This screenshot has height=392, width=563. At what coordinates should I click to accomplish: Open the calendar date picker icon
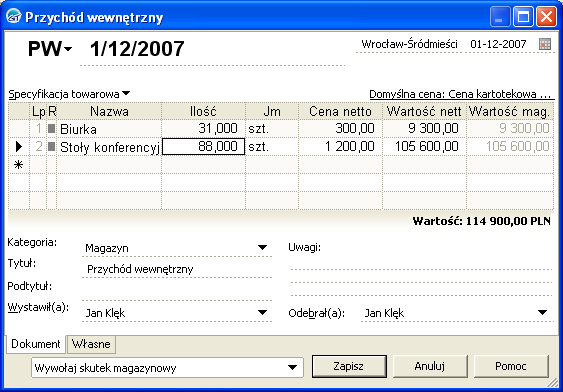[545, 44]
